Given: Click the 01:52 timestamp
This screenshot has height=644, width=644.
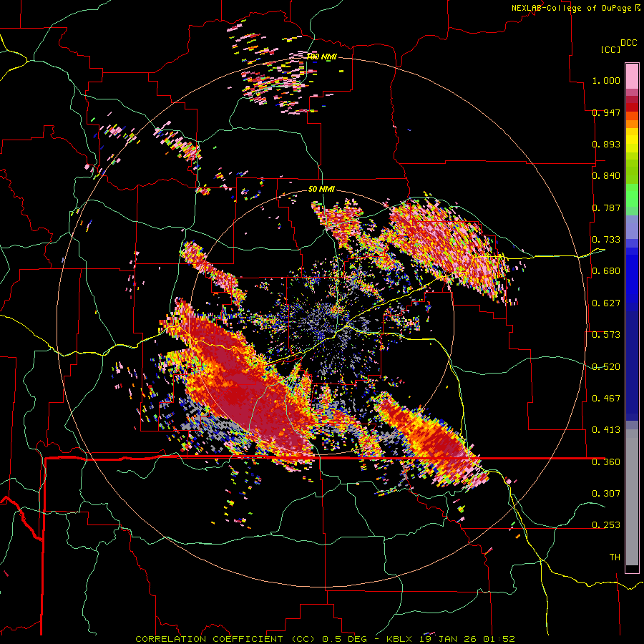Looking at the screenshot, I should 499,639.
